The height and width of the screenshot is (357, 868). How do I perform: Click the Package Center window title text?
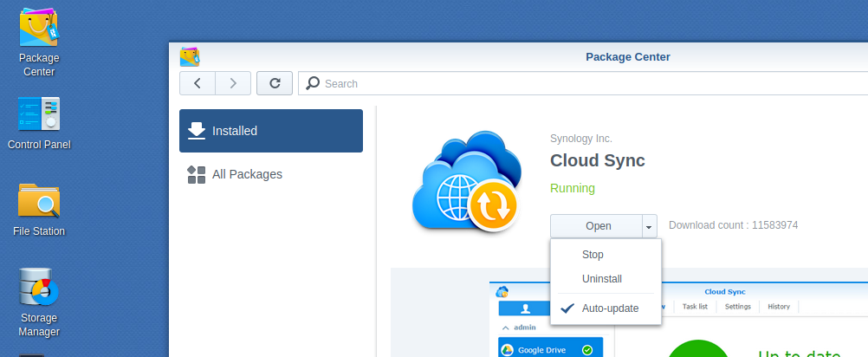tap(628, 57)
